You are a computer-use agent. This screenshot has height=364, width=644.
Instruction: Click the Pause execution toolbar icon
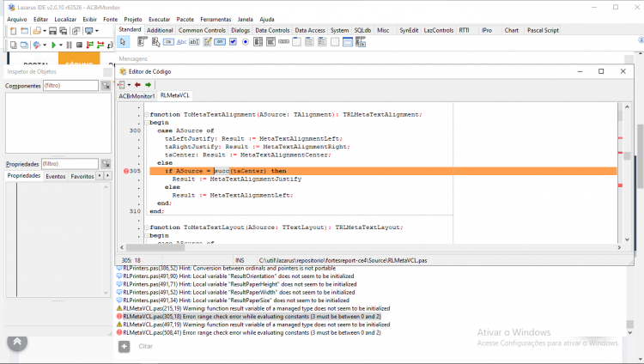(x=69, y=45)
